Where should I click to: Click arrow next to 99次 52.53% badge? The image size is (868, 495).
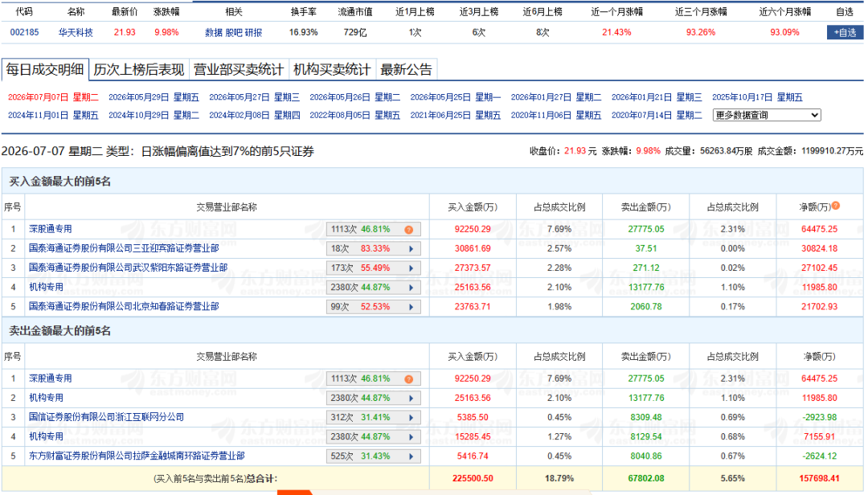[x=411, y=307]
